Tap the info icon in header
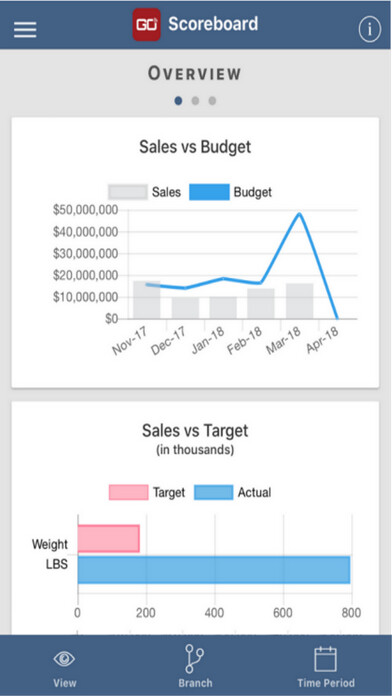This screenshot has width=392, height=696. click(369, 30)
